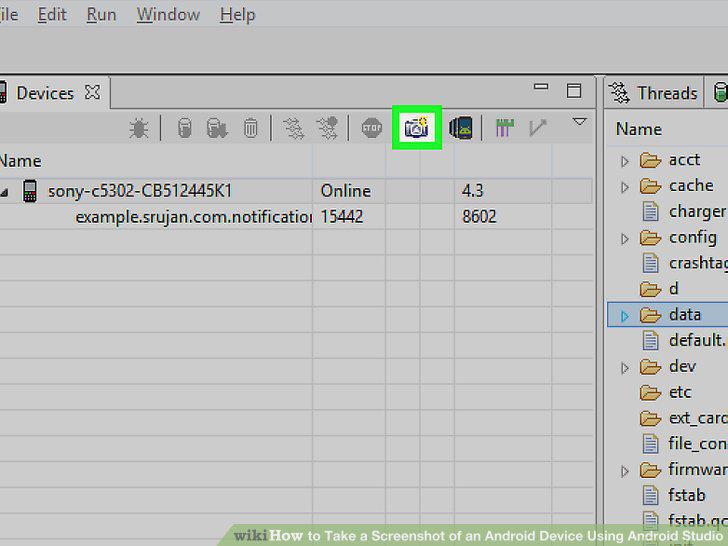The height and width of the screenshot is (546, 728).
Task: Open the Devices view menu triangle
Action: (579, 122)
